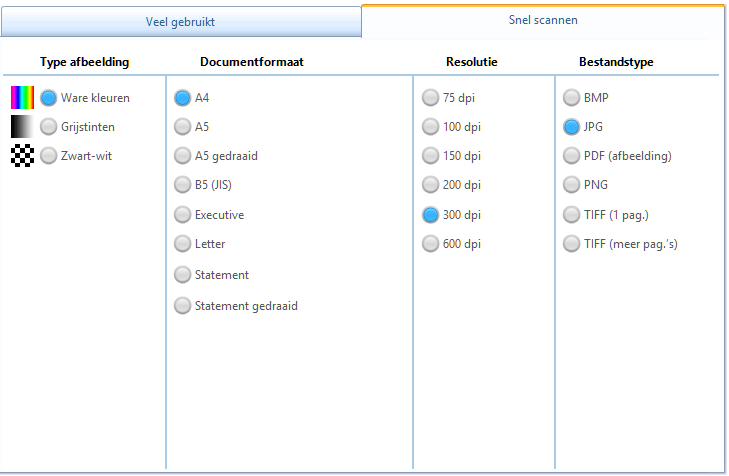Click the grayscale gradient icon

tap(22, 127)
